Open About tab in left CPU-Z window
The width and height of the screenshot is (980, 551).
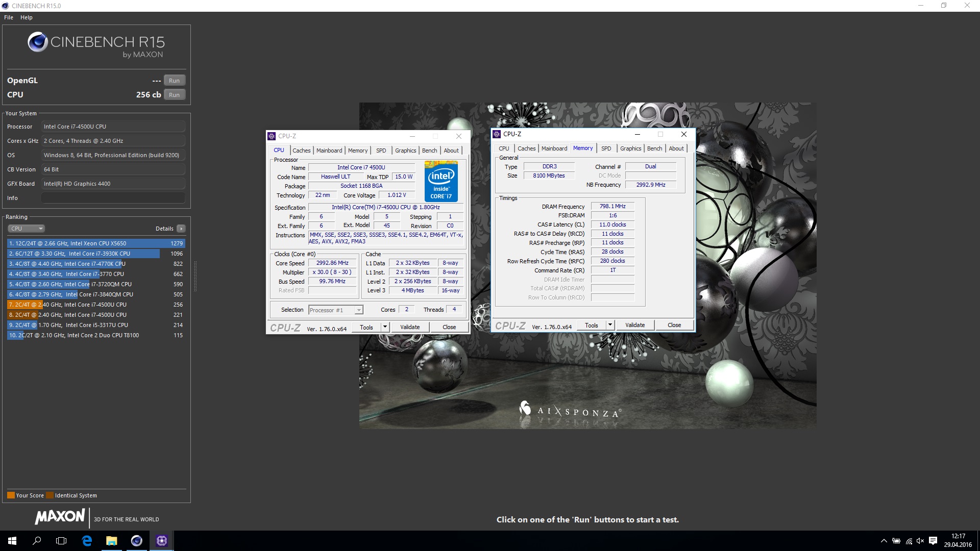451,151
